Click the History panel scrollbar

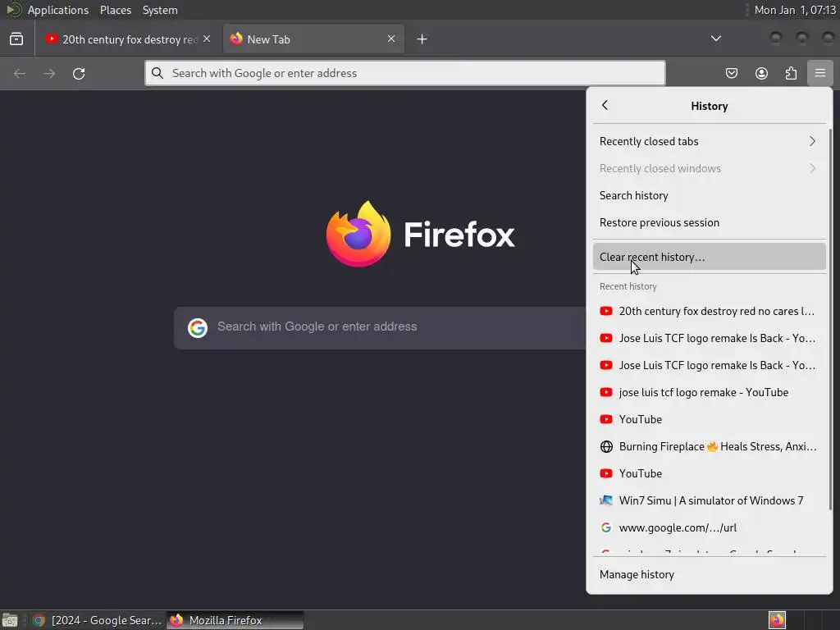[x=830, y=319]
